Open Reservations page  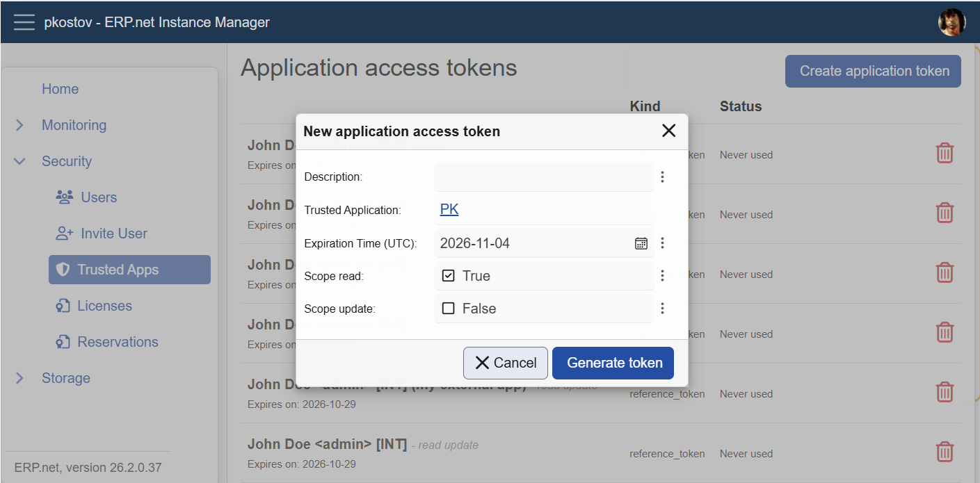click(x=118, y=342)
